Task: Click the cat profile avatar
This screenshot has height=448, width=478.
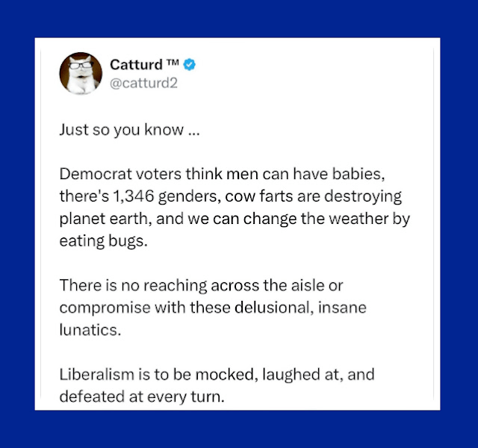Action: (x=79, y=74)
